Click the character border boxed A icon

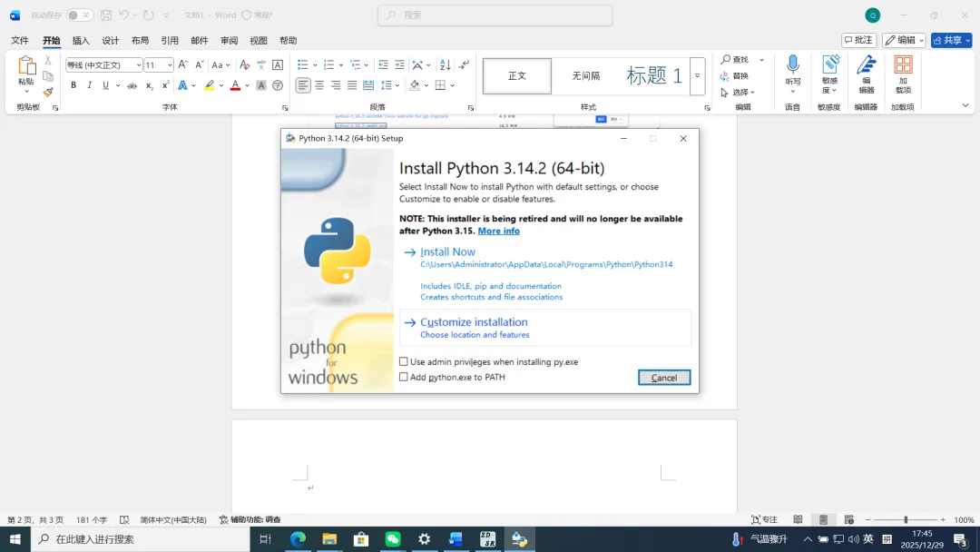pyautogui.click(x=278, y=64)
